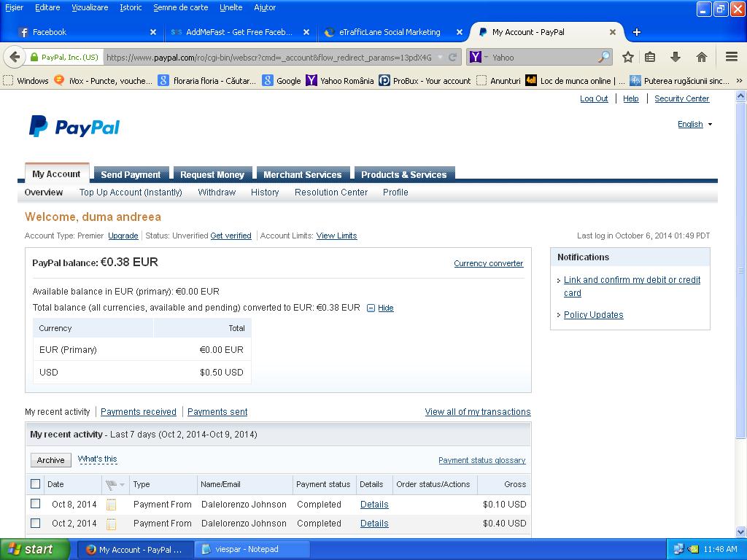Viewport: 747px width, 560px height.
Task: Collapse currency table with Hide toggle
Action: pos(380,308)
